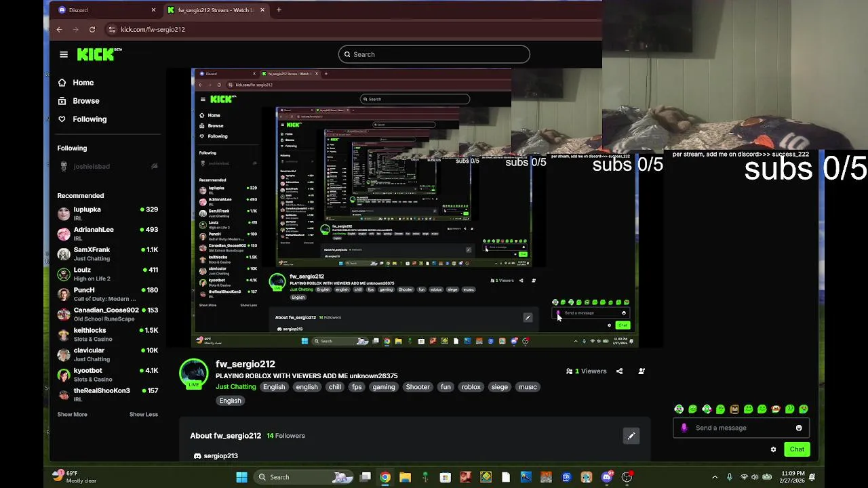Select the chill tag

point(335,387)
